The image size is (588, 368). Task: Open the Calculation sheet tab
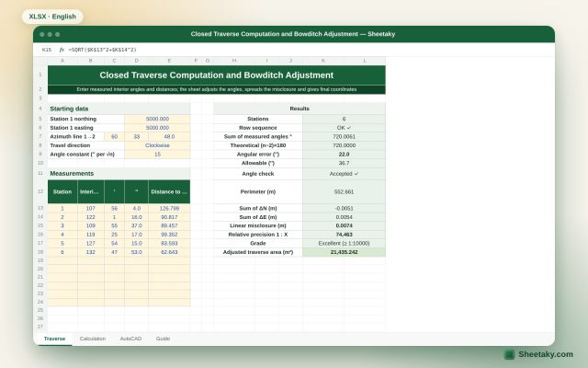(x=93, y=339)
